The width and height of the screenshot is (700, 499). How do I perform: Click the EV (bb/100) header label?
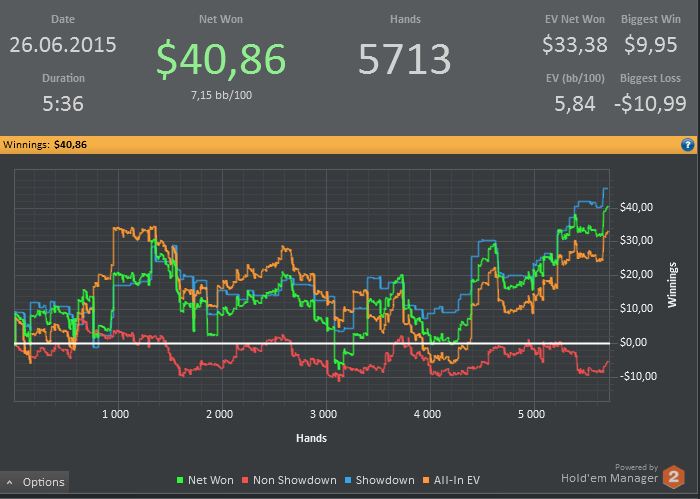coord(575,78)
